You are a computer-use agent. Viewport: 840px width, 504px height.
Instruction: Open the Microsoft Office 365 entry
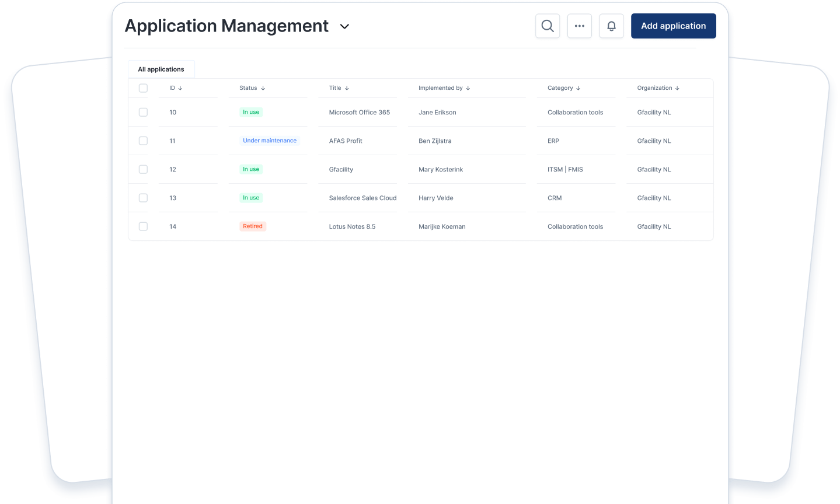(x=359, y=113)
